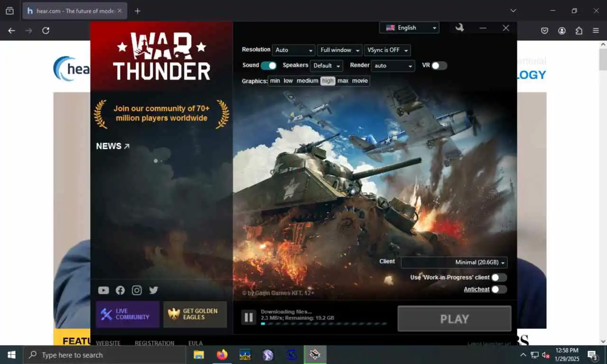Open the English language dropdown
The image size is (607, 364).
pyautogui.click(x=409, y=28)
